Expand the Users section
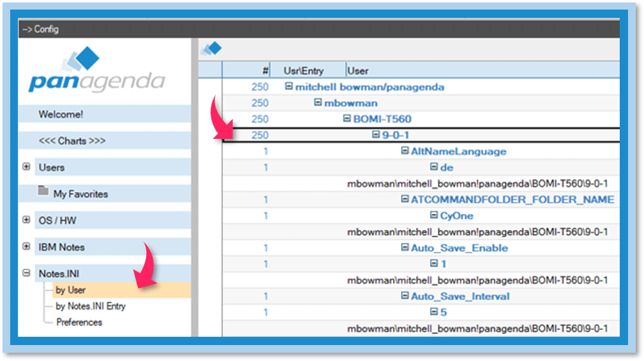This screenshot has height=361, width=644. coord(26,167)
